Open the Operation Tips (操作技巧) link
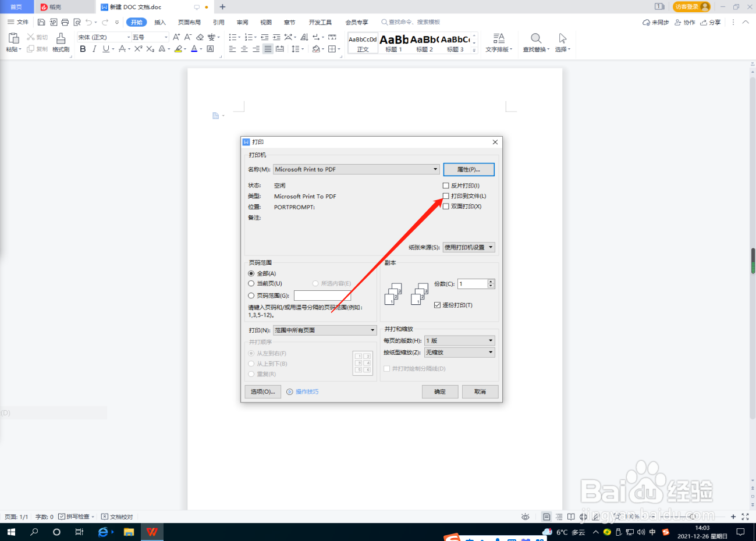The width and height of the screenshot is (756, 541). [x=303, y=391]
